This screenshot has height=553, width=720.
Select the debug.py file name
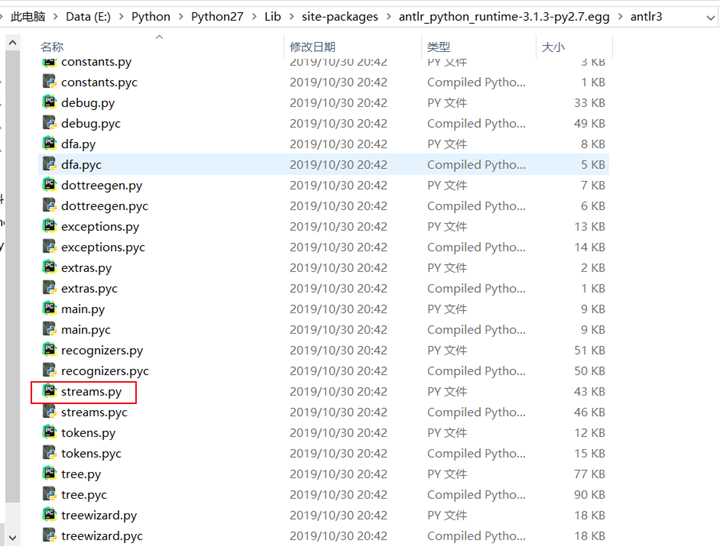(88, 102)
